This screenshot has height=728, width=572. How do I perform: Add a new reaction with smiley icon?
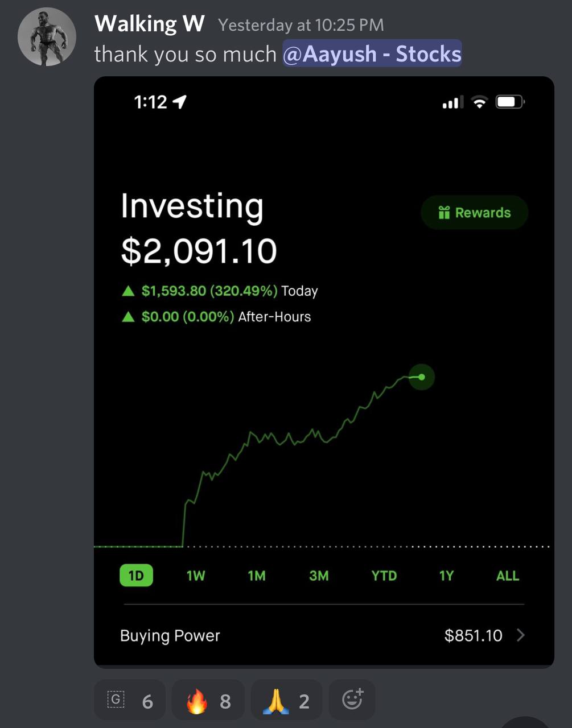click(x=352, y=700)
